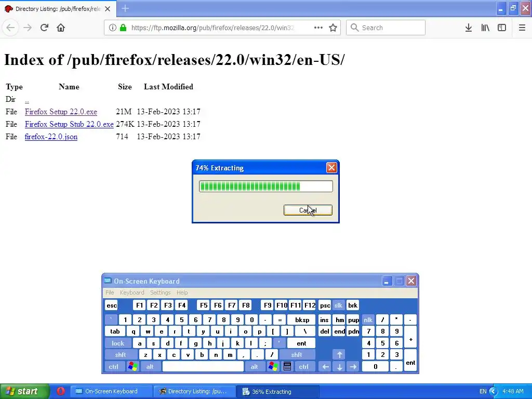Switch to Directory Listing taskbar button
This screenshot has height=399, width=532.
pos(194,392)
